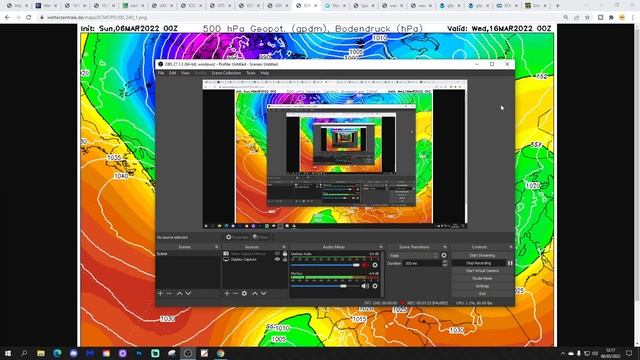
Task: Click Start Virtual Camera button
Action: click(482, 271)
